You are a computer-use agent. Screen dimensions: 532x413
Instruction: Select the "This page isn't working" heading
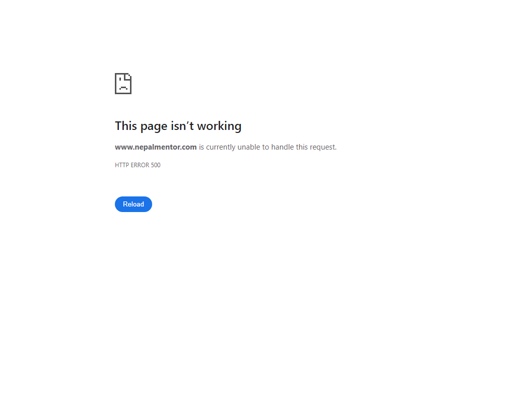click(x=178, y=126)
